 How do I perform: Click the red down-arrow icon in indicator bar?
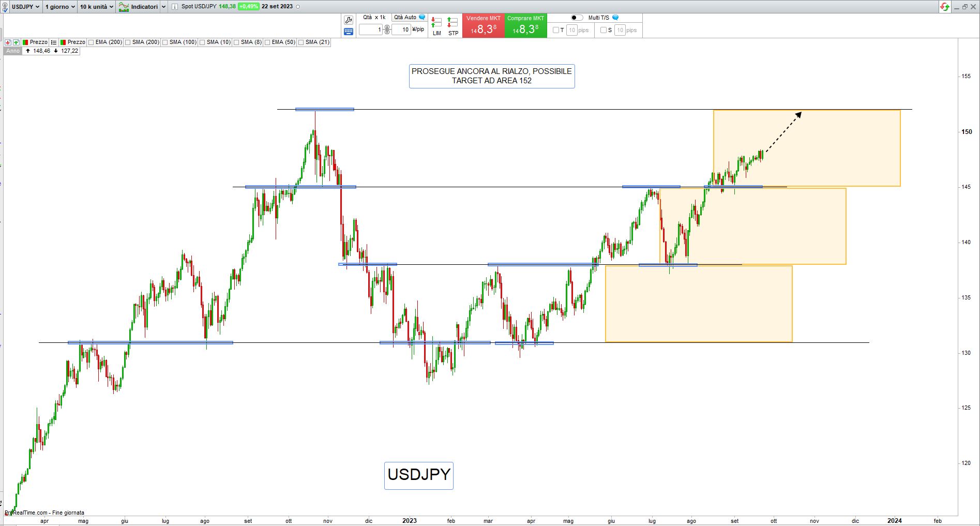[8, 42]
